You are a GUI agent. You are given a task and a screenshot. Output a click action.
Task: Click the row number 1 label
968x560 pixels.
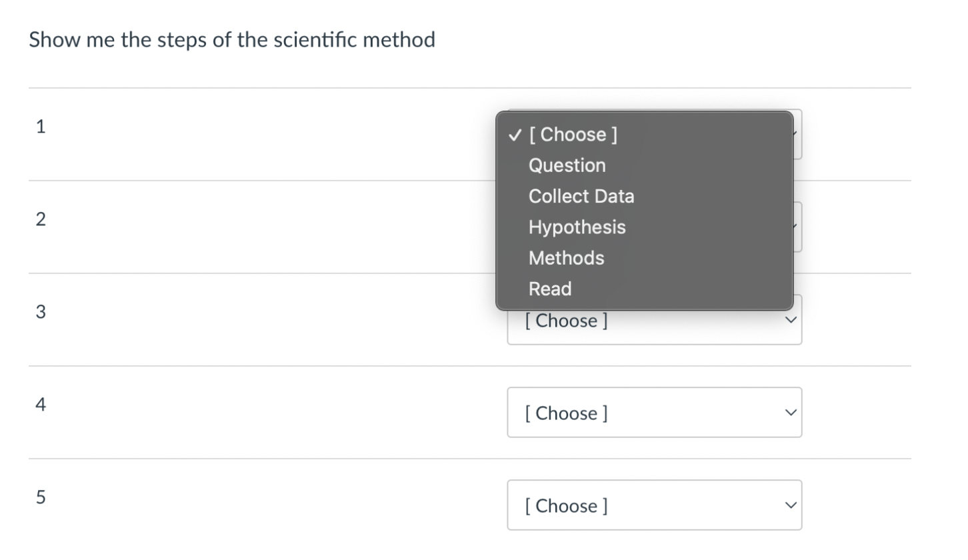pyautogui.click(x=41, y=127)
